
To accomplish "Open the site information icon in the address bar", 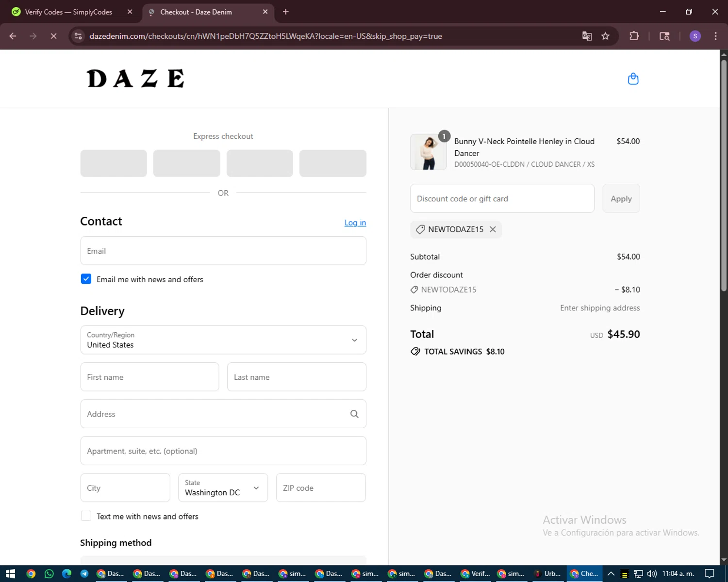I will coord(78,36).
